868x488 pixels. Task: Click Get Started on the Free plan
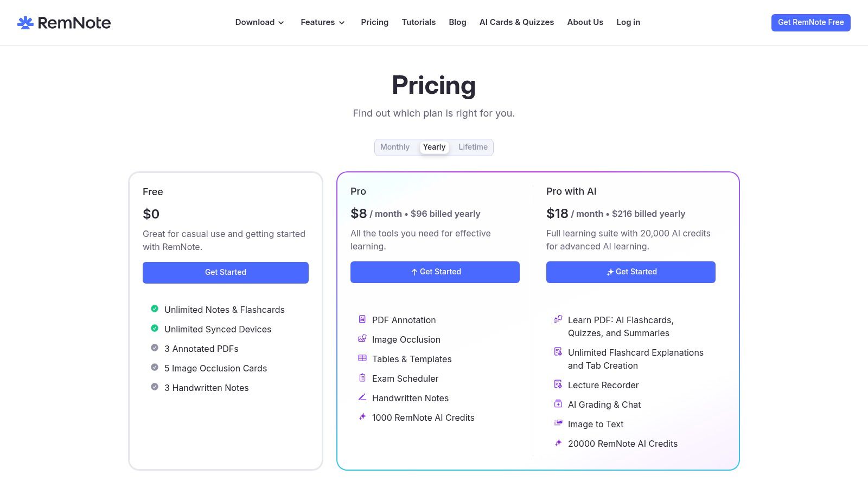click(x=226, y=272)
